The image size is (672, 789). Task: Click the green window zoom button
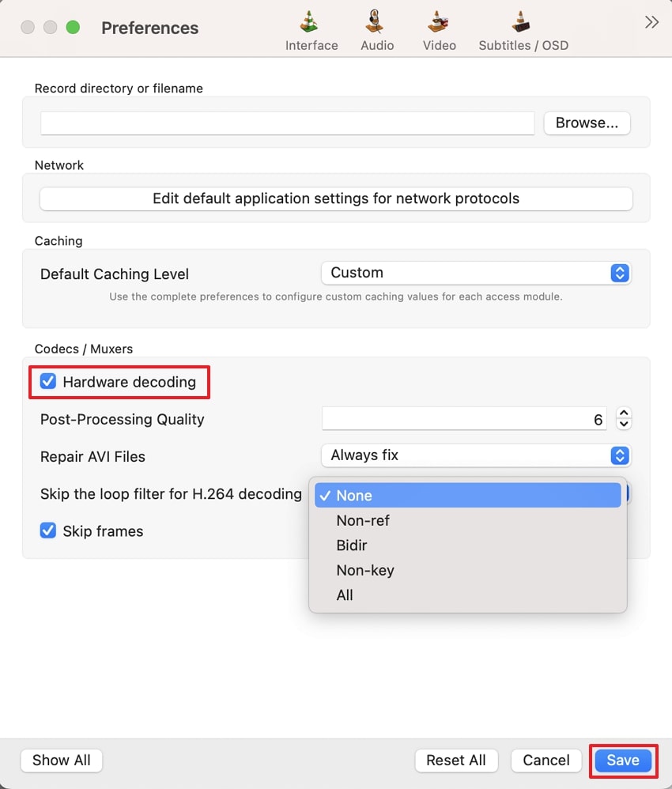(x=73, y=27)
